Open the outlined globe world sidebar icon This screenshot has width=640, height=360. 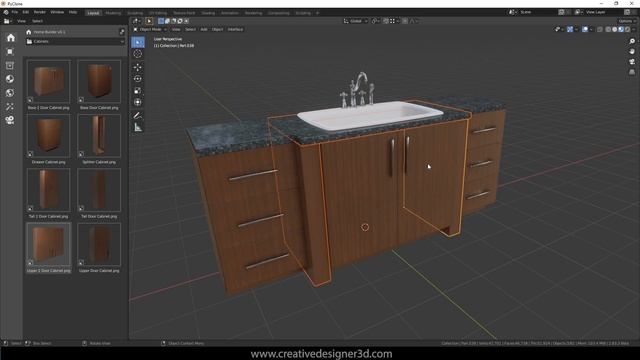click(11, 93)
